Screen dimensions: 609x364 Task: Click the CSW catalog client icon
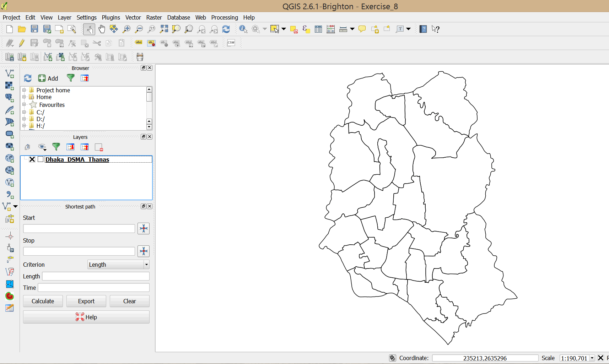[x=231, y=43]
